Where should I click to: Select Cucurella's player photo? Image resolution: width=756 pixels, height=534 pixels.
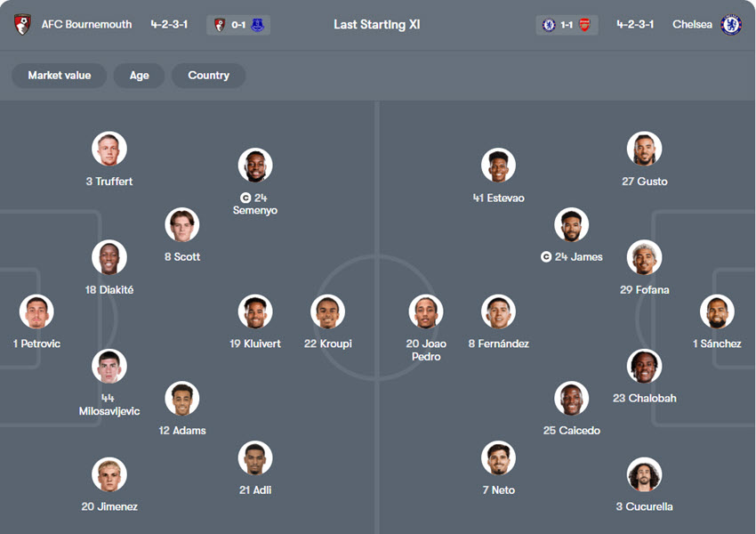pos(644,475)
